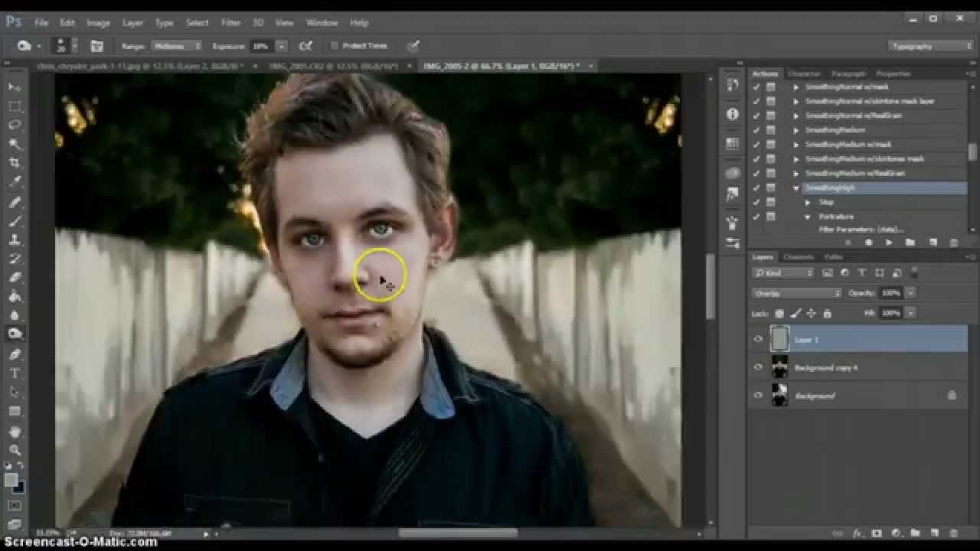Create new layer icon in Layers panel
The height and width of the screenshot is (551, 980).
point(934,533)
